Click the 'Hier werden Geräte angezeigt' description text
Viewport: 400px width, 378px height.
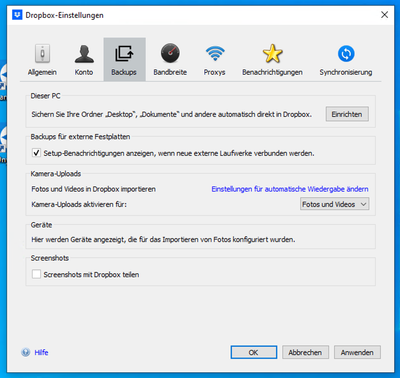[x=163, y=240]
